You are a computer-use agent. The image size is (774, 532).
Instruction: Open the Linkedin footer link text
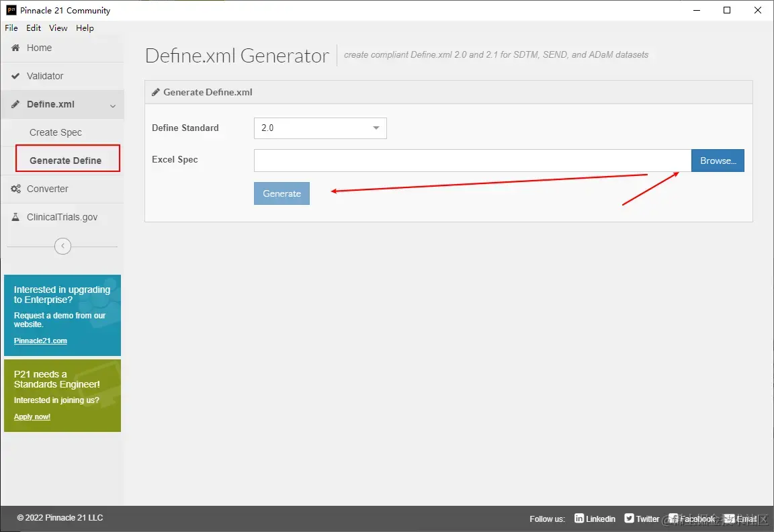click(601, 519)
